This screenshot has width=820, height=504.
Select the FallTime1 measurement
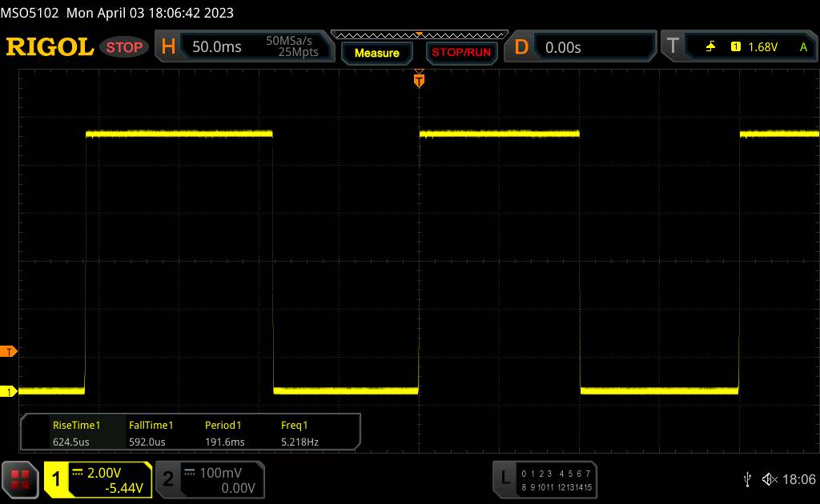[x=151, y=425]
